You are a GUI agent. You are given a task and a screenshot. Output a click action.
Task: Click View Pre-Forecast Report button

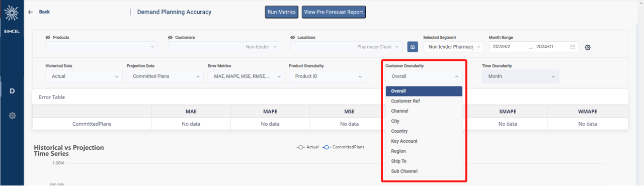(x=334, y=12)
